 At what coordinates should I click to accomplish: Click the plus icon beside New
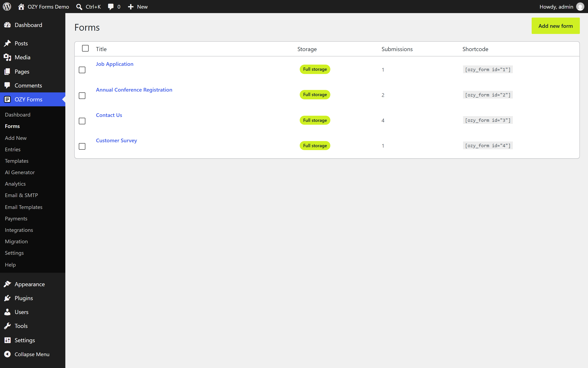click(x=131, y=7)
